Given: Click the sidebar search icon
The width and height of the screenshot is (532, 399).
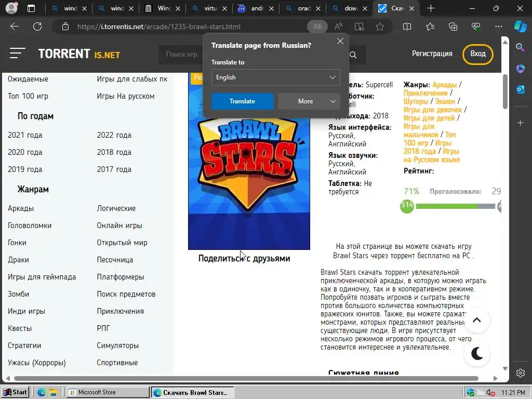Looking at the screenshot, I should click(520, 47).
